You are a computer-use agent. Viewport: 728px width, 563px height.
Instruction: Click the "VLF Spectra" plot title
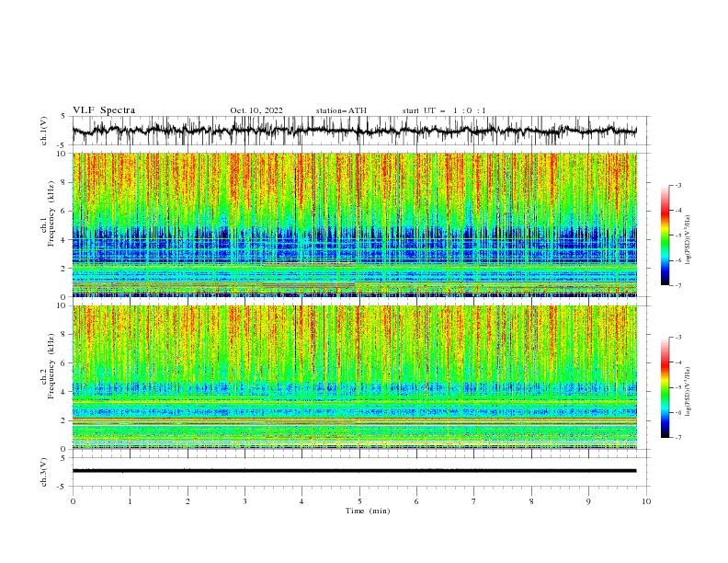coord(104,110)
